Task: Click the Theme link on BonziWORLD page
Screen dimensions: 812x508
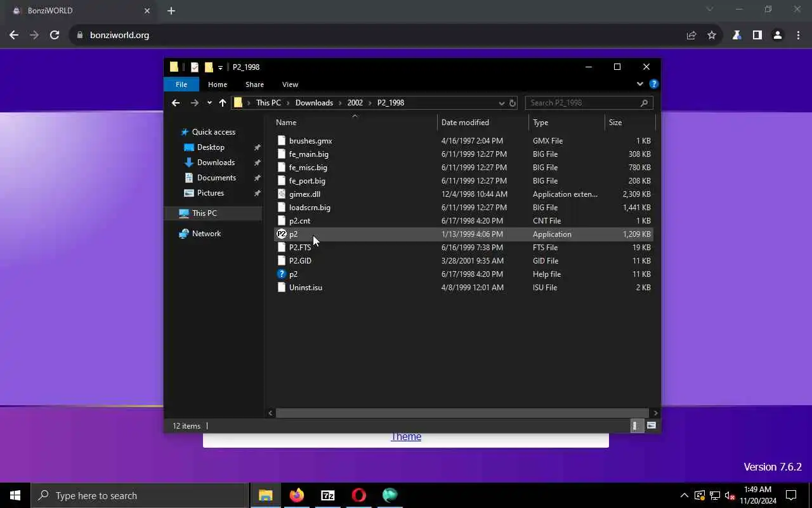Action: coord(406,436)
